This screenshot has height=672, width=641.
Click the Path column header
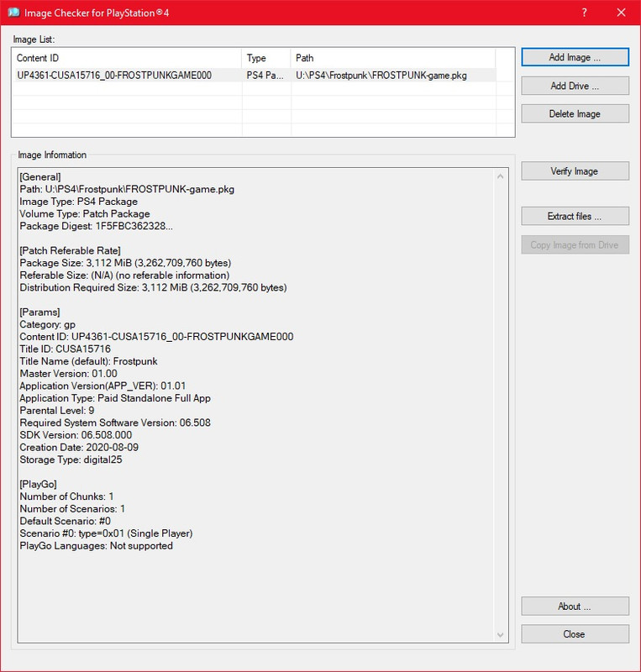point(393,58)
